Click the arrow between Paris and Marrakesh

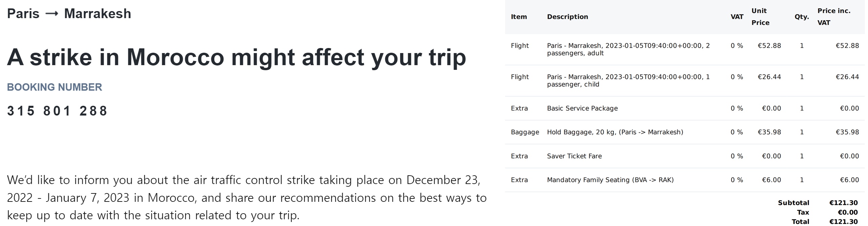51,14
